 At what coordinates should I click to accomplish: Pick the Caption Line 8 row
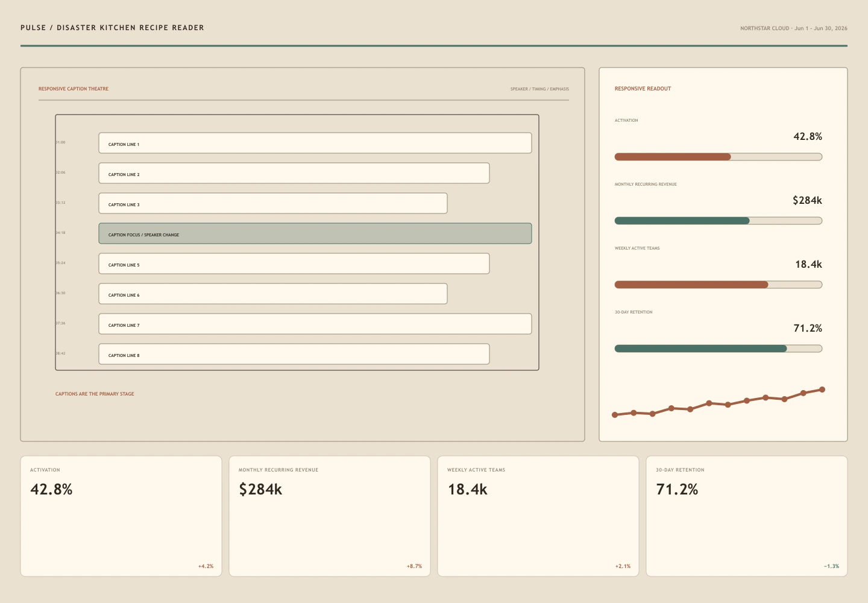pyautogui.click(x=294, y=354)
